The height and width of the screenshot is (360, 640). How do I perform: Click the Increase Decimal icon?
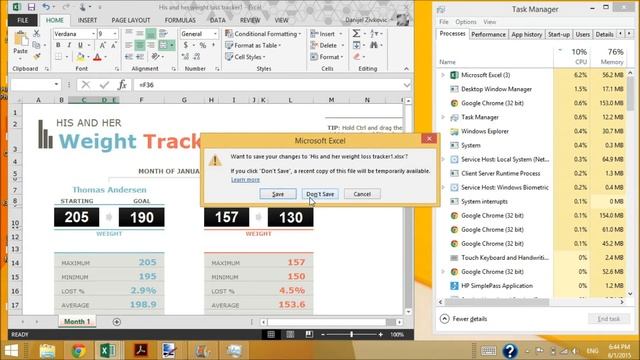tap(185, 57)
